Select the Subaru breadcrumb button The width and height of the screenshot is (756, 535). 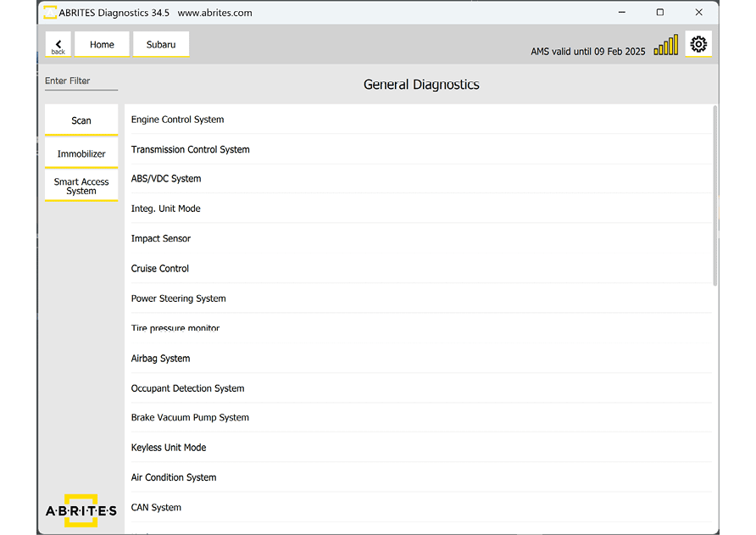[x=161, y=45]
